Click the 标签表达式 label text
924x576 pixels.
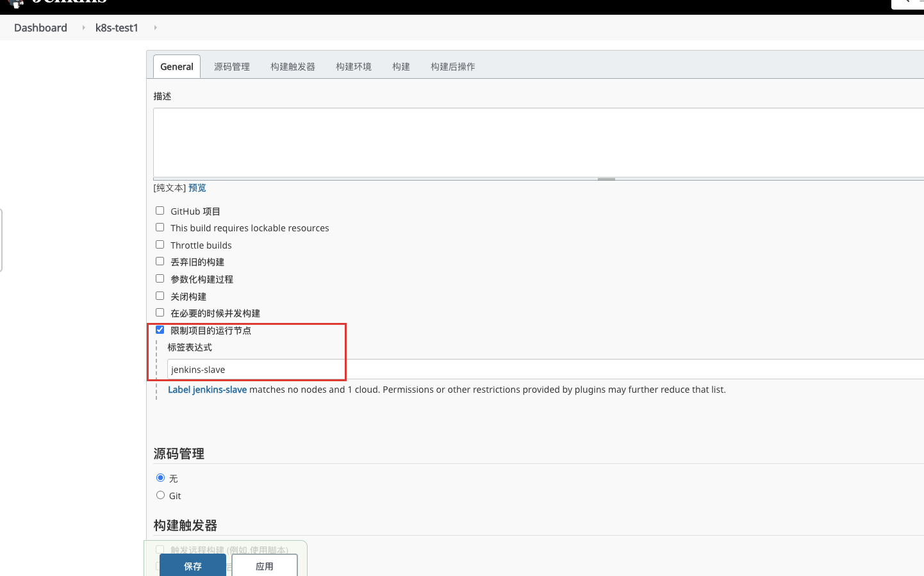190,347
